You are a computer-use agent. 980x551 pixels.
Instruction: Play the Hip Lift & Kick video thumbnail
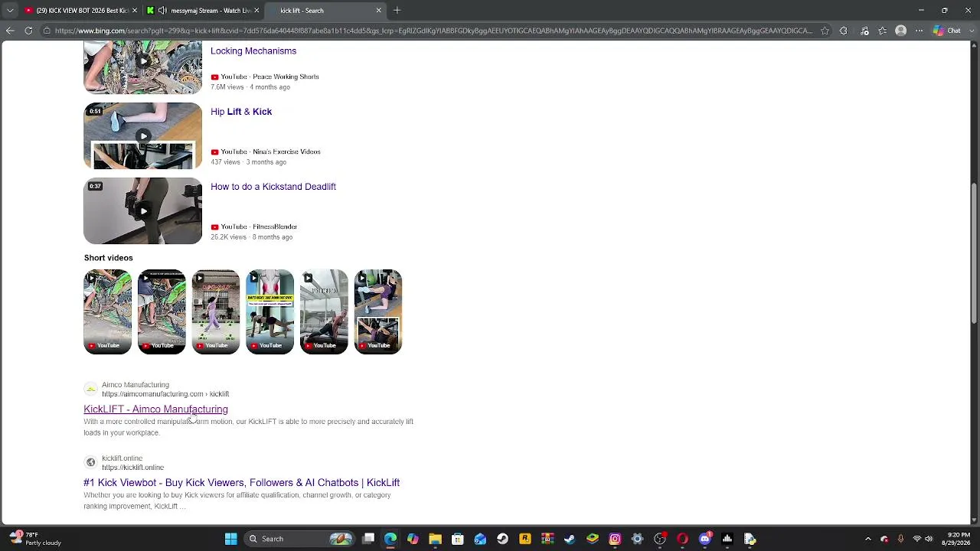tap(143, 136)
